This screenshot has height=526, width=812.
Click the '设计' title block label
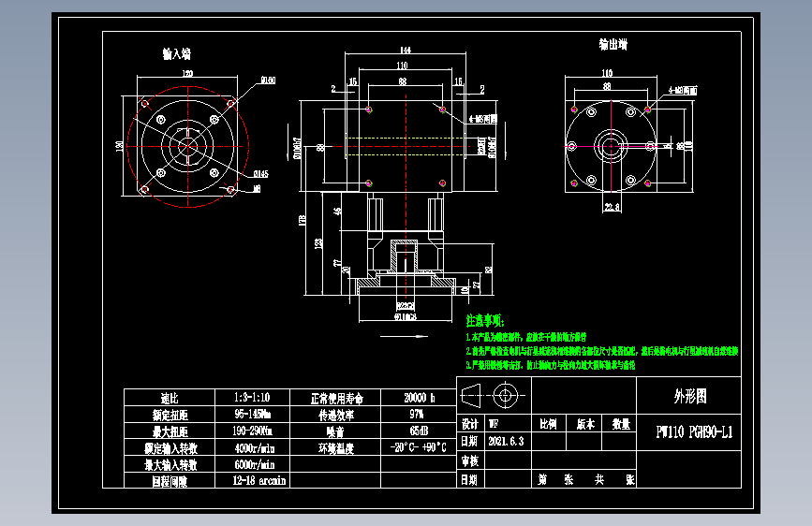click(470, 424)
